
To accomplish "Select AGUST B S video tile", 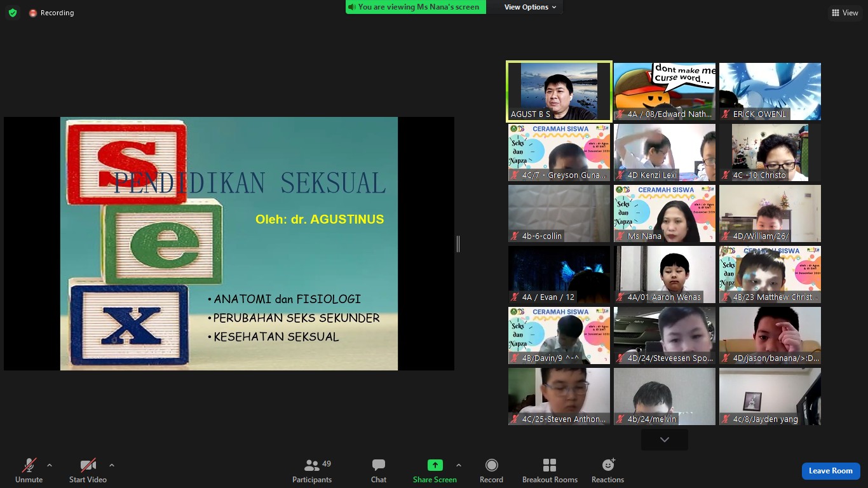I will [x=559, y=91].
